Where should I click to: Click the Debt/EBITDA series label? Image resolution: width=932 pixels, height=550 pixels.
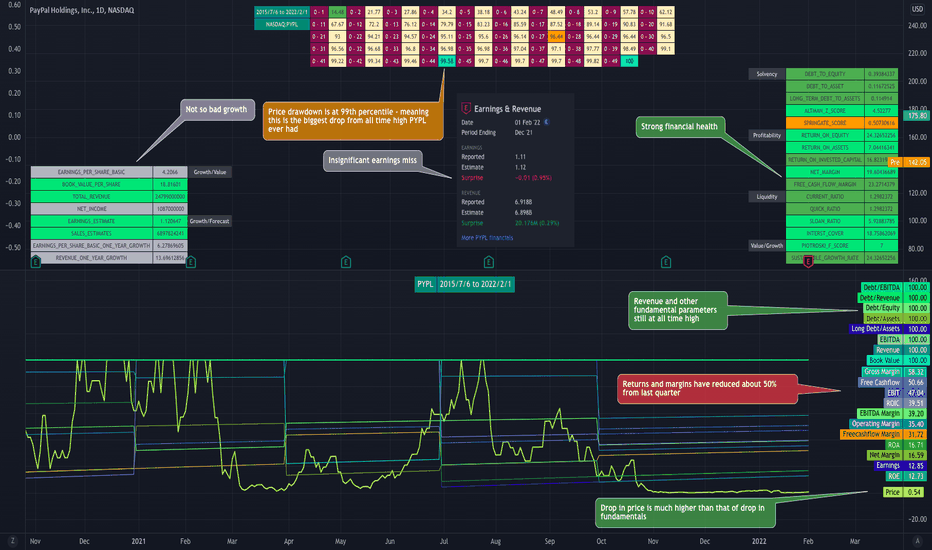[881, 288]
